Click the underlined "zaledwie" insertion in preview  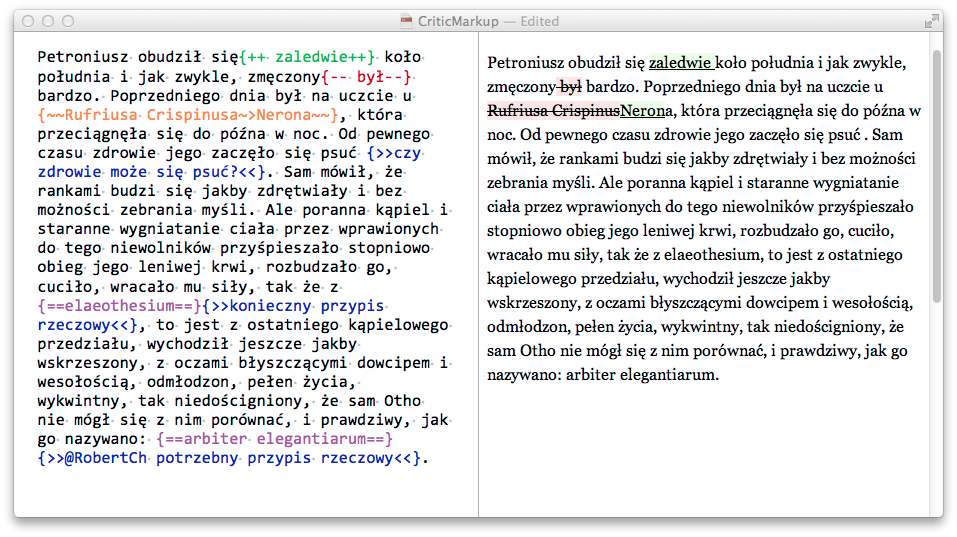point(677,63)
